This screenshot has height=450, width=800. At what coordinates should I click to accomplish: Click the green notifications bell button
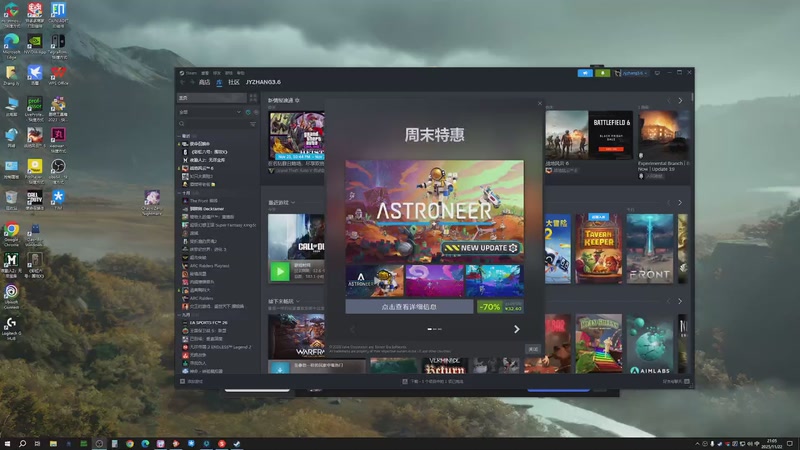point(603,73)
